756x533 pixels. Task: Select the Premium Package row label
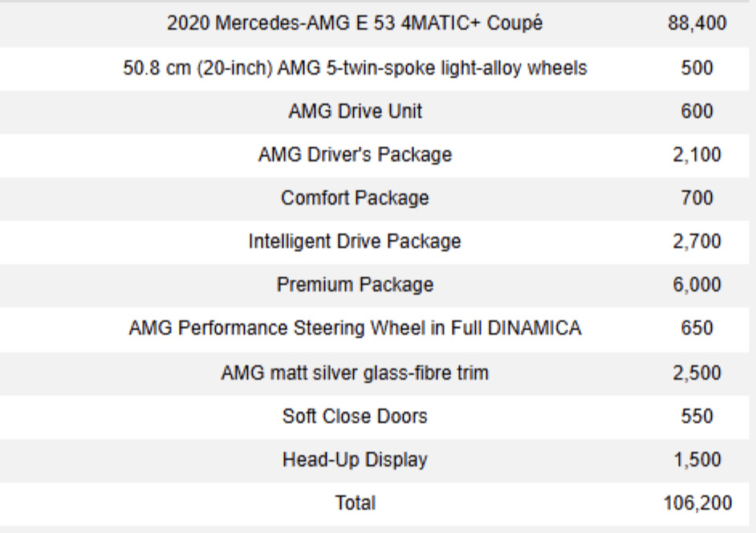355,285
